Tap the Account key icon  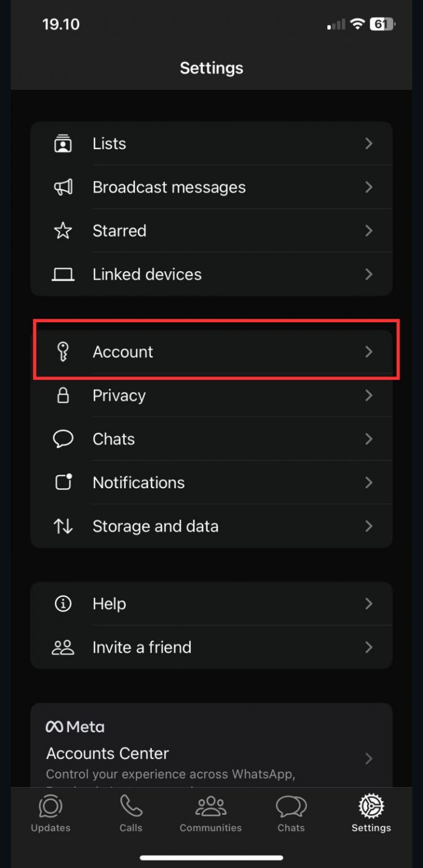point(63,351)
